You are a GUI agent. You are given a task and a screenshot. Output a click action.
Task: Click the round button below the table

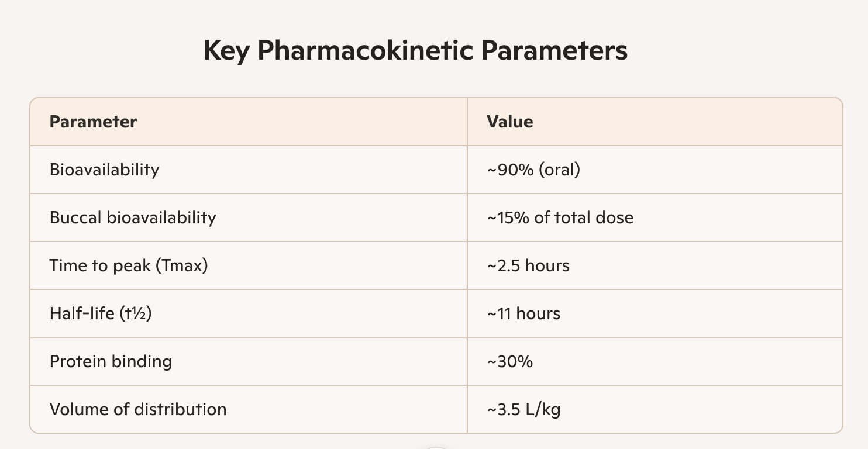point(435,447)
